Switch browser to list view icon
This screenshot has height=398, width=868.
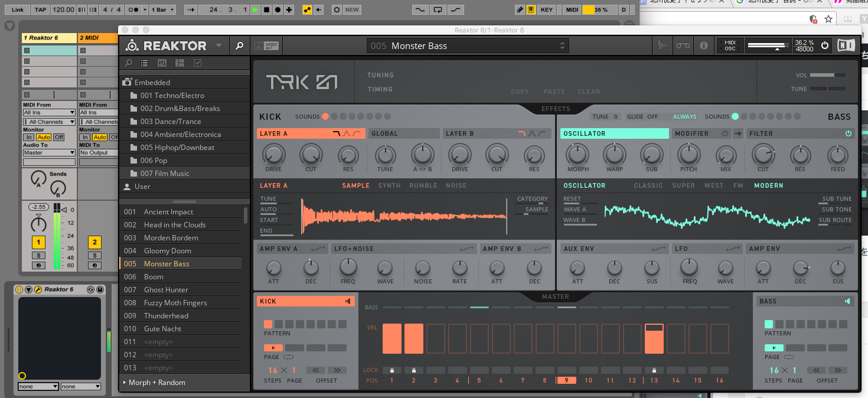(x=144, y=63)
